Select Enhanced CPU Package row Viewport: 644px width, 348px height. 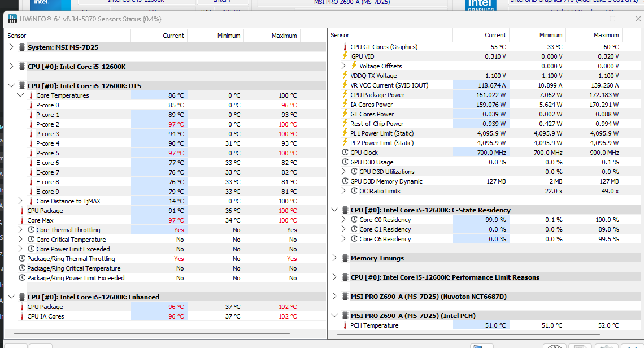pyautogui.click(x=165, y=307)
